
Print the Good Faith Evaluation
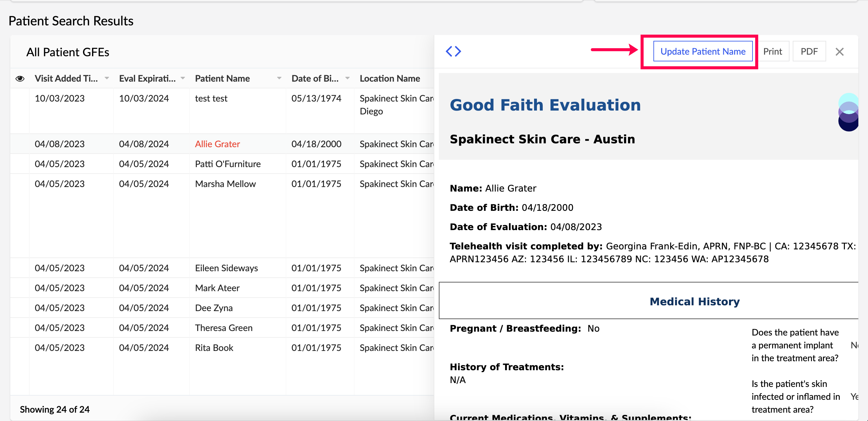(x=772, y=51)
